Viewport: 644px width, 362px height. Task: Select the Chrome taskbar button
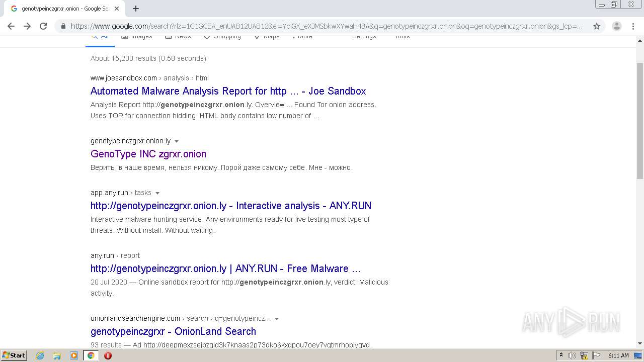[91, 355]
